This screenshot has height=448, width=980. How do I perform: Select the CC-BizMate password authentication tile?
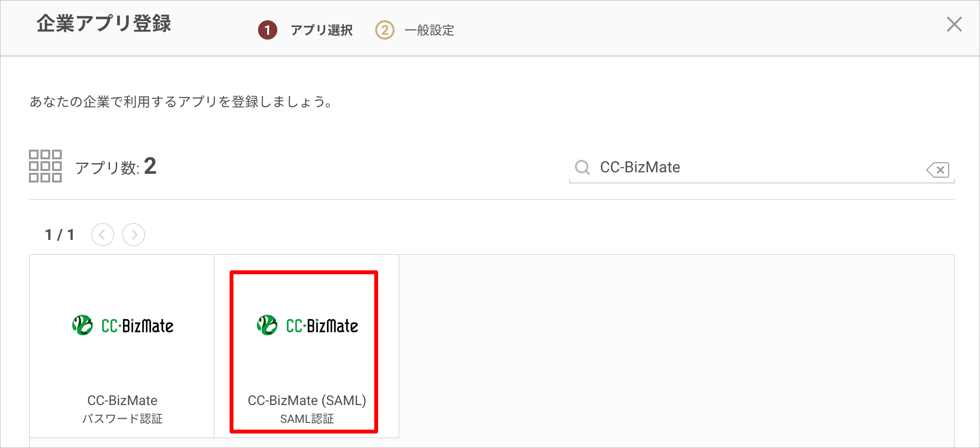click(x=122, y=345)
